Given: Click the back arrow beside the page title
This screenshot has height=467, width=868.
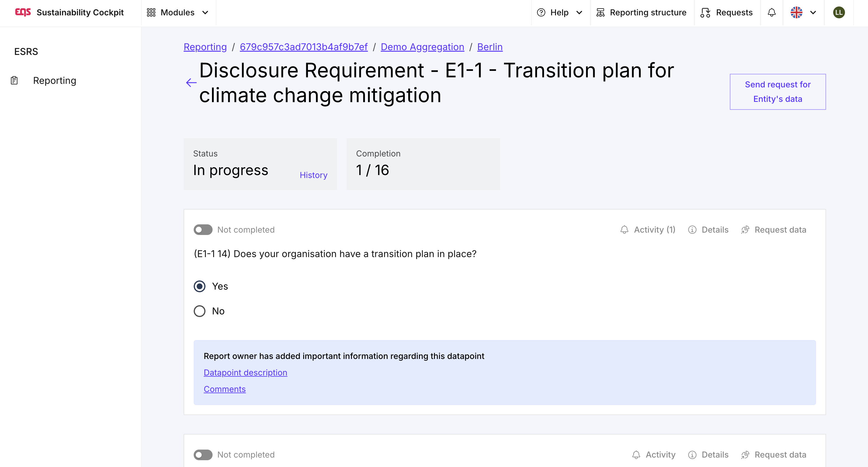Looking at the screenshot, I should tap(191, 83).
